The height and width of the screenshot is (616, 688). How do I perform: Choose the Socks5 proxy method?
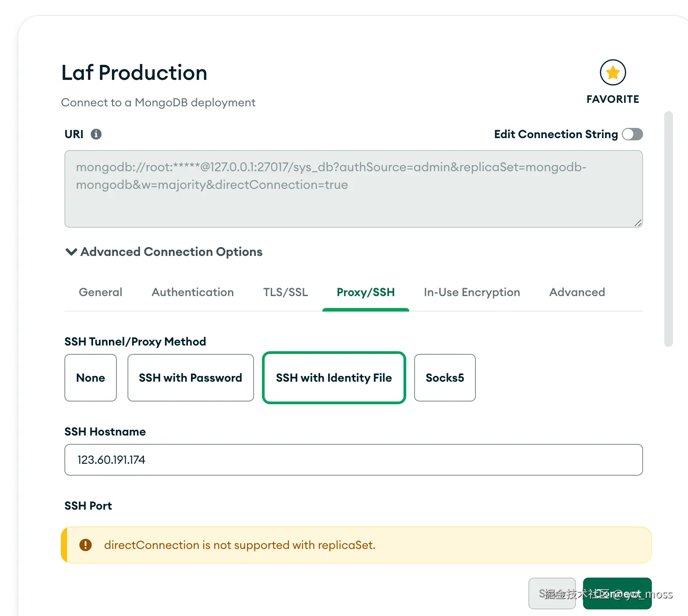(x=445, y=378)
